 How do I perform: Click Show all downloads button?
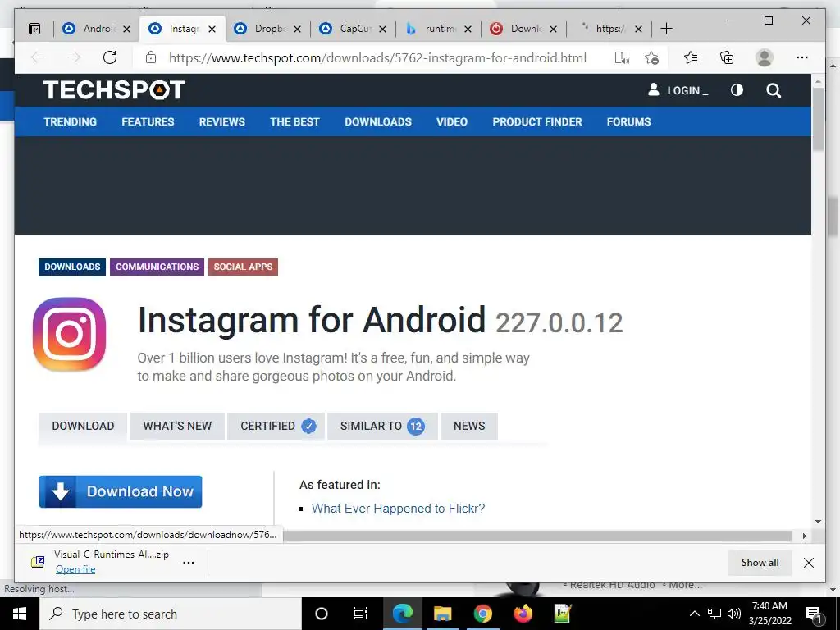760,563
